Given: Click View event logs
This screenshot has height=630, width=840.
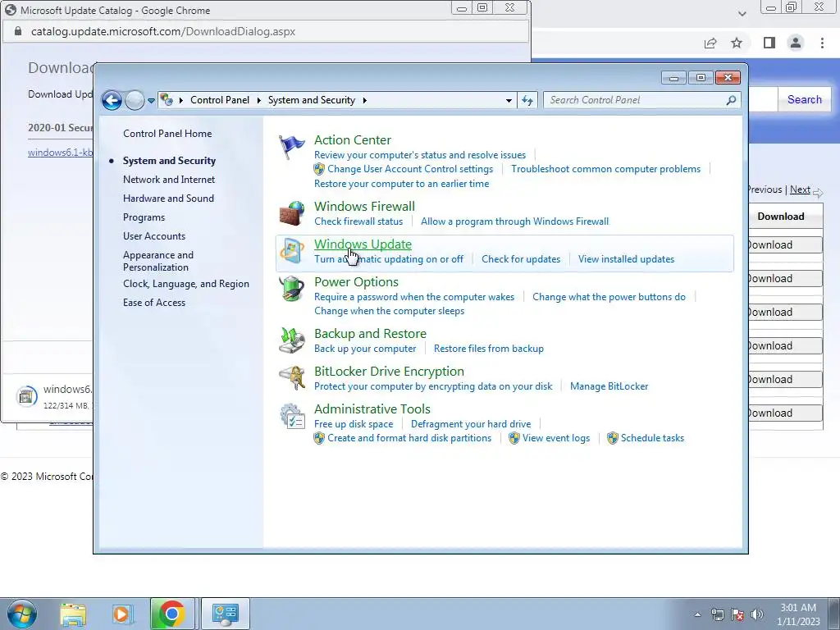Looking at the screenshot, I should point(556,438).
